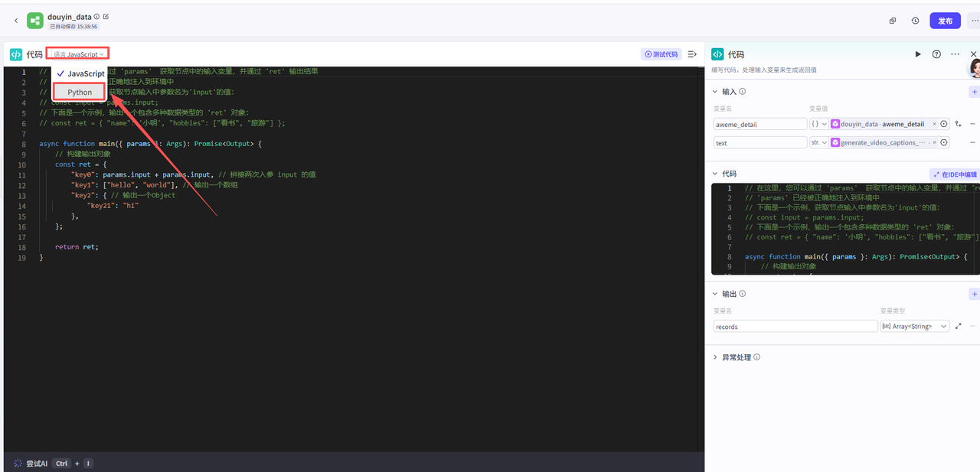980x472 pixels.
Task: Click the records output variable name field
Action: pos(795,327)
